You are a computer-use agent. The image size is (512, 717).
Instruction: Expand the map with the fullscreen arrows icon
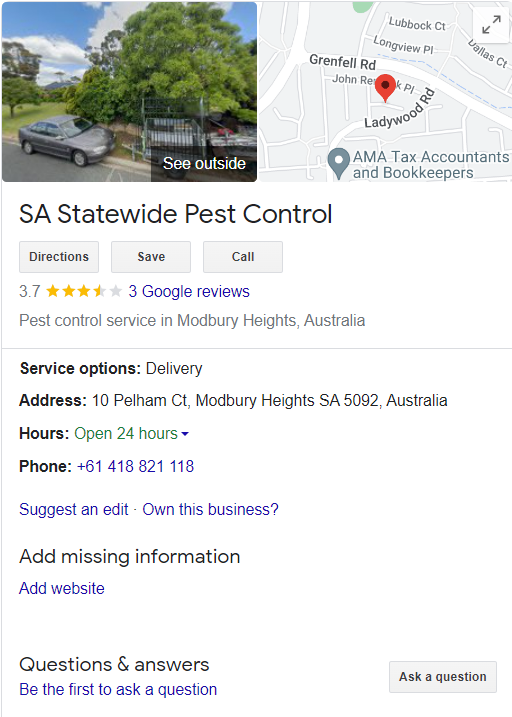(x=491, y=25)
